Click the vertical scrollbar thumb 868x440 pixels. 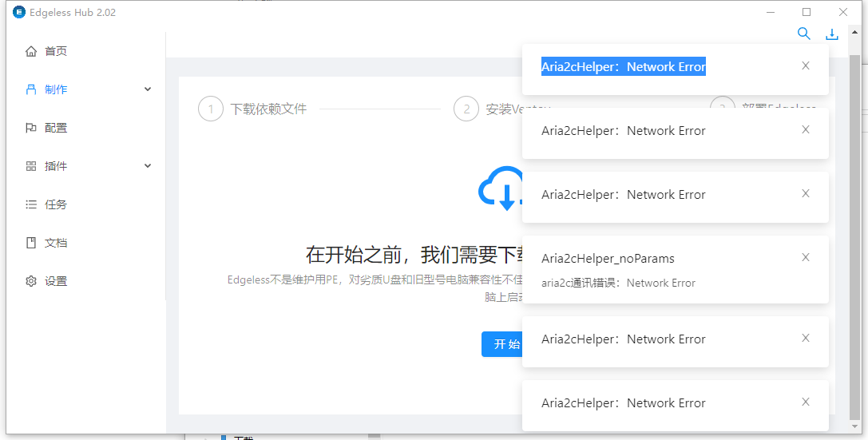[855, 237]
